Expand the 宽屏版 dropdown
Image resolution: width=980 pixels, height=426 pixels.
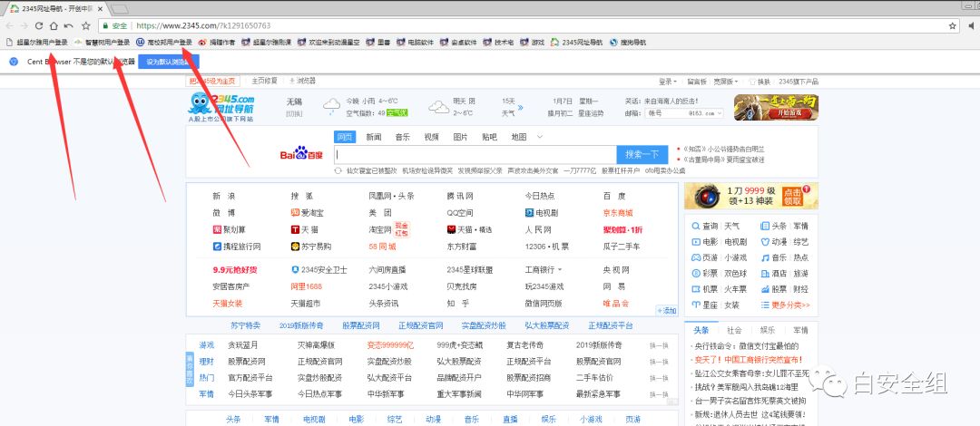point(725,82)
